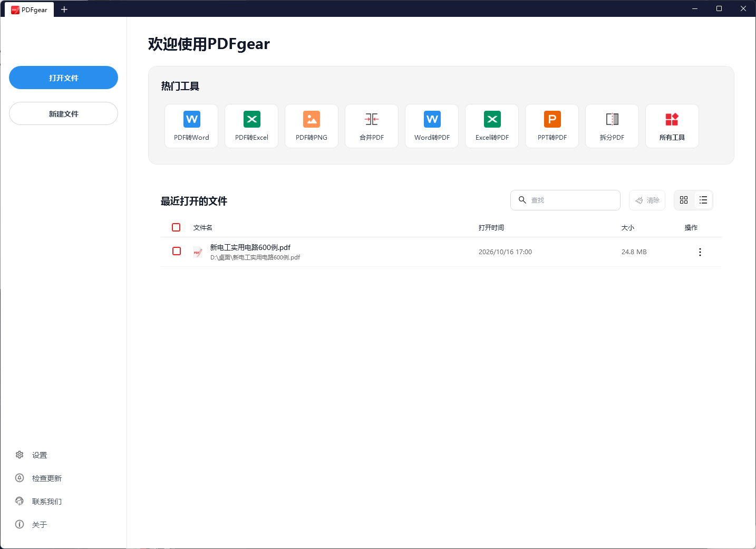Open the three-dot actions menu for the file
The image size is (756, 549).
[x=700, y=252]
